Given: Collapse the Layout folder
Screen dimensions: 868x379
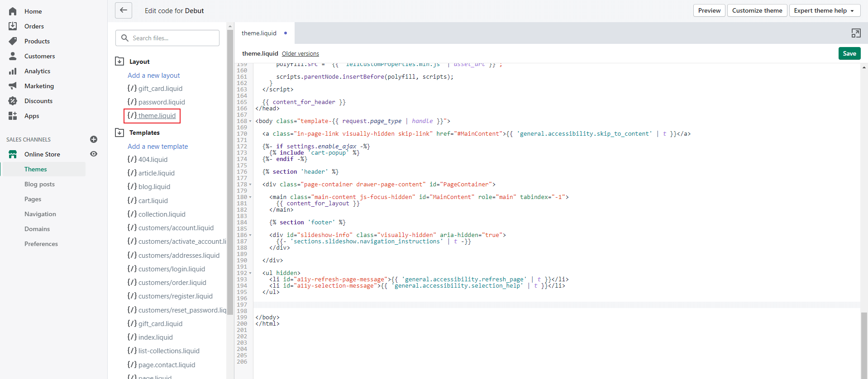Looking at the screenshot, I should click(x=119, y=62).
